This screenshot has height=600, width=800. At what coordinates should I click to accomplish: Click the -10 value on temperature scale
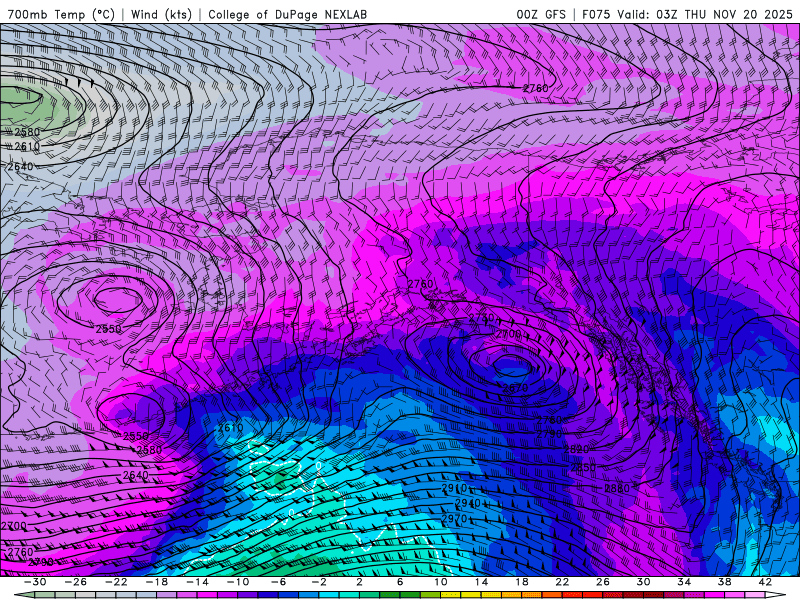pos(238,582)
